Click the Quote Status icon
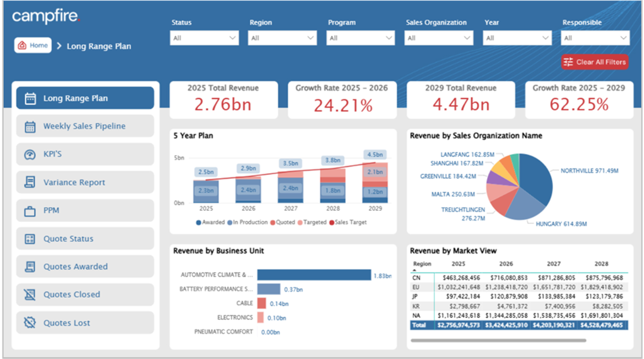The image size is (644, 359). pos(30,239)
